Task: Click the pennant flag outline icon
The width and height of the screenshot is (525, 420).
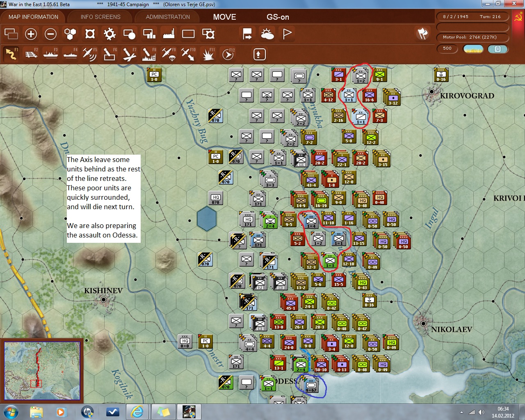Action: [x=287, y=34]
